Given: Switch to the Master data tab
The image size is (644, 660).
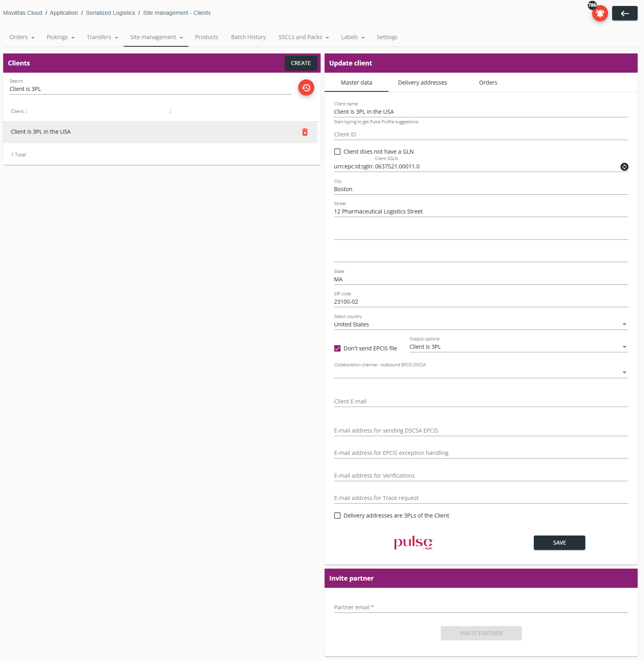Looking at the screenshot, I should click(357, 83).
